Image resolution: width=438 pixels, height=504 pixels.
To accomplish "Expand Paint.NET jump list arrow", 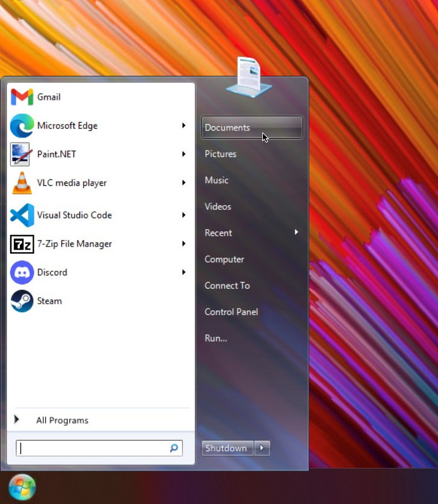I will [184, 154].
